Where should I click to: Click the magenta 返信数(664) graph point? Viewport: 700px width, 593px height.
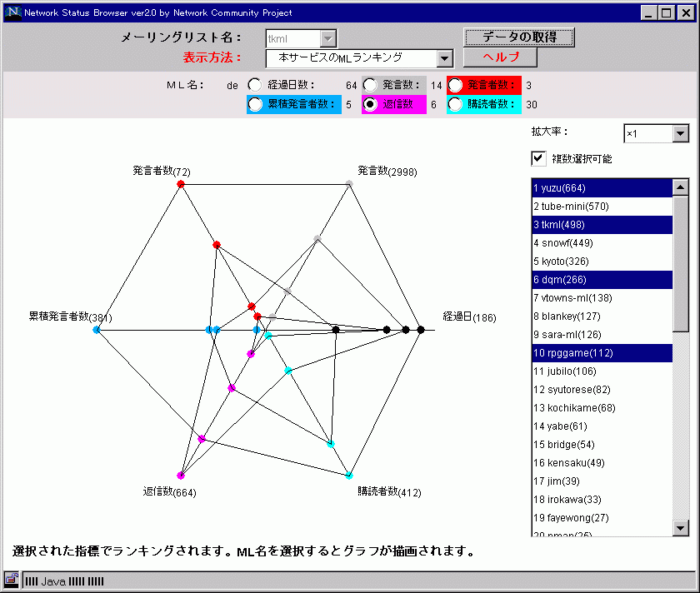[180, 476]
